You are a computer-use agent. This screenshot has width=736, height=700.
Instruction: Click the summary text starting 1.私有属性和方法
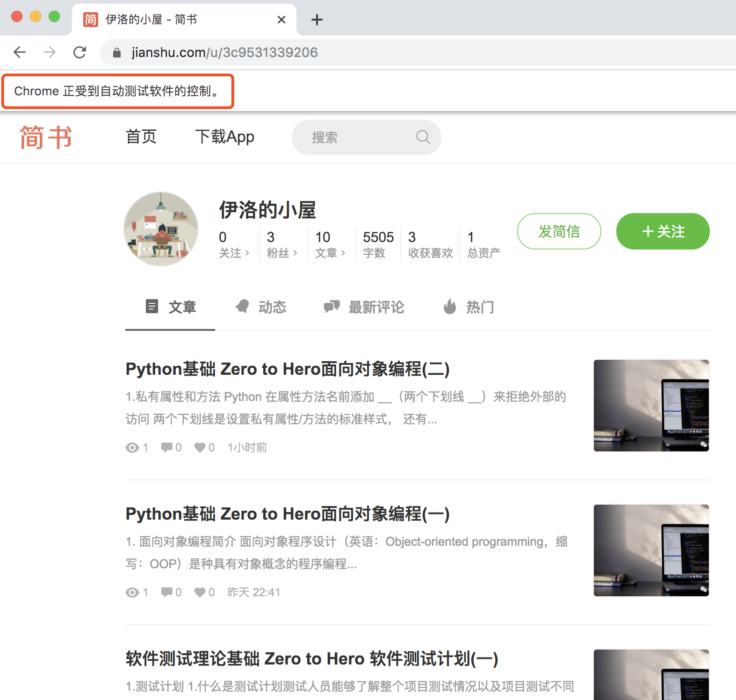[346, 408]
